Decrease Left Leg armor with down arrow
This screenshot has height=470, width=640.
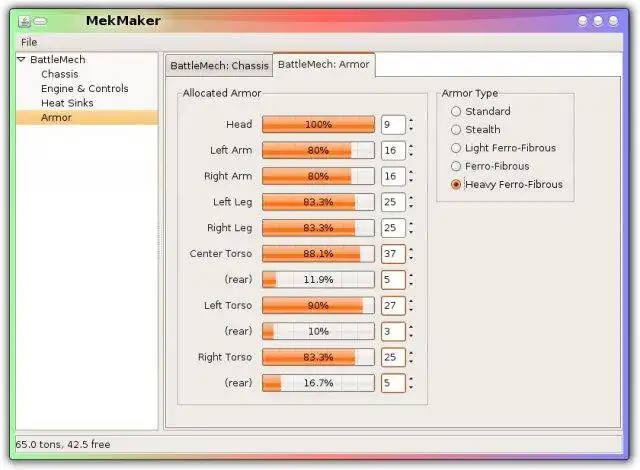(411, 206)
